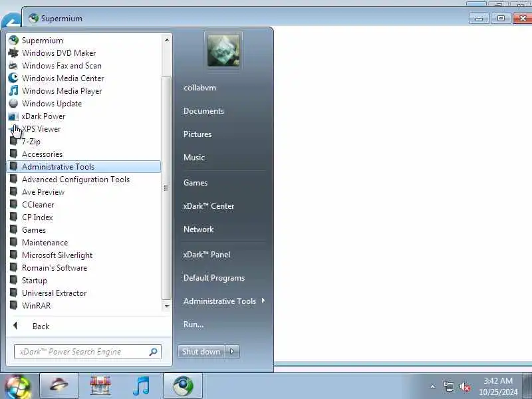
Task: Open xDark Panel
Action: tap(206, 255)
